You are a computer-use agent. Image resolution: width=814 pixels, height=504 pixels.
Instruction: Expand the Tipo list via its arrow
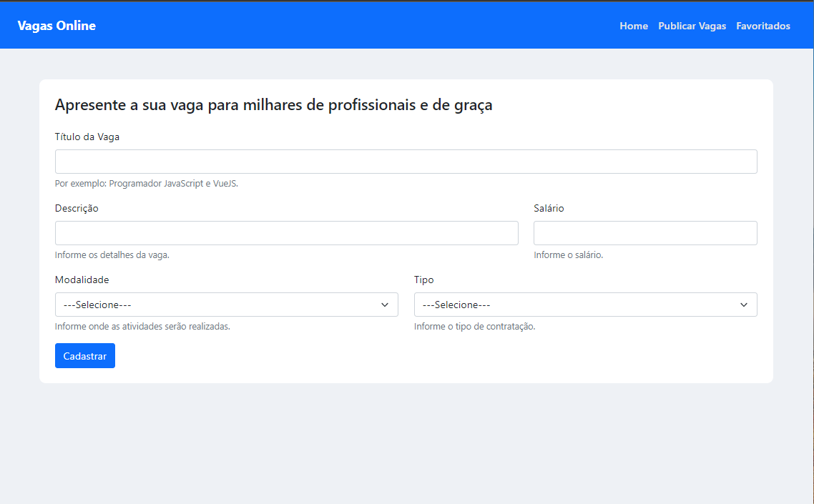[744, 305]
